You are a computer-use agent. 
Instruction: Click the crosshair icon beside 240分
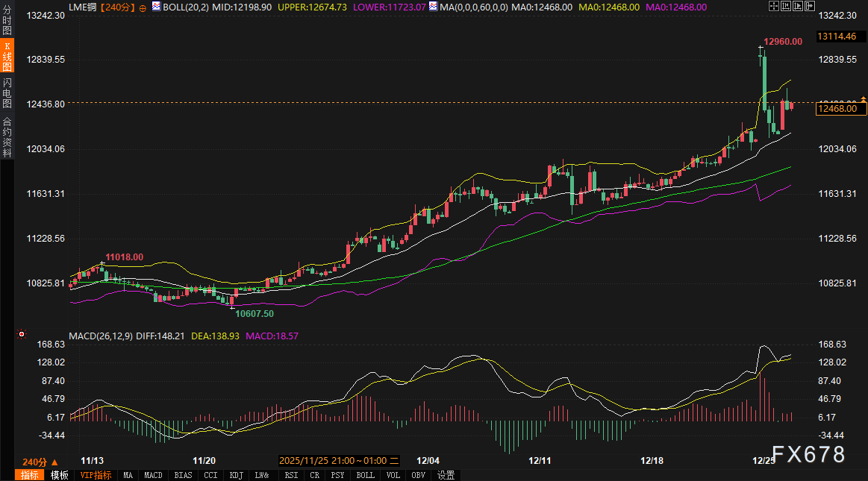pos(143,7)
